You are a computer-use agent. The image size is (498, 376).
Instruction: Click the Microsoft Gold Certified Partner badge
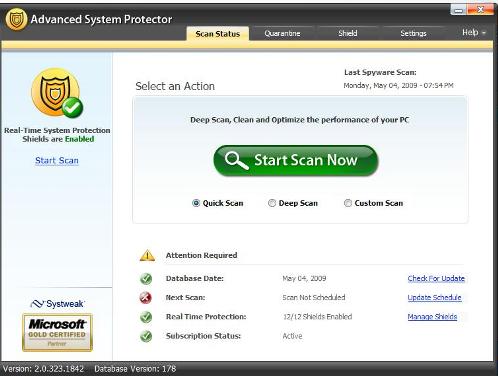pos(57,332)
